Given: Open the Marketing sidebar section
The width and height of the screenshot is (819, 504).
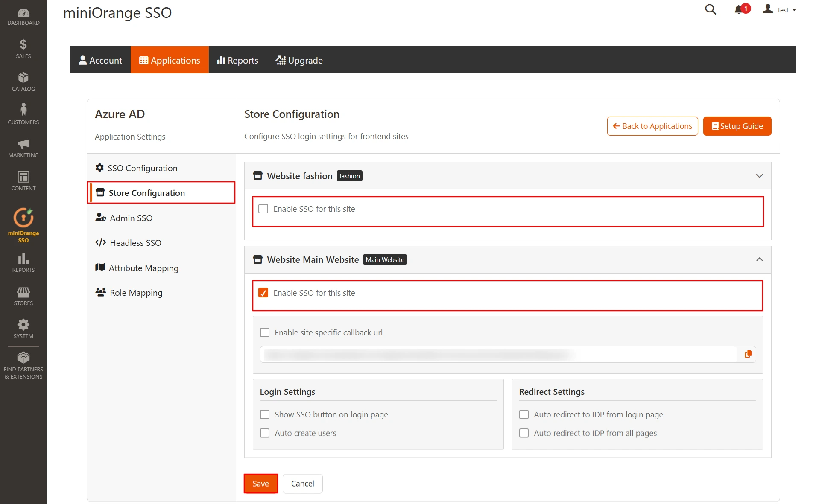Looking at the screenshot, I should pos(23,146).
